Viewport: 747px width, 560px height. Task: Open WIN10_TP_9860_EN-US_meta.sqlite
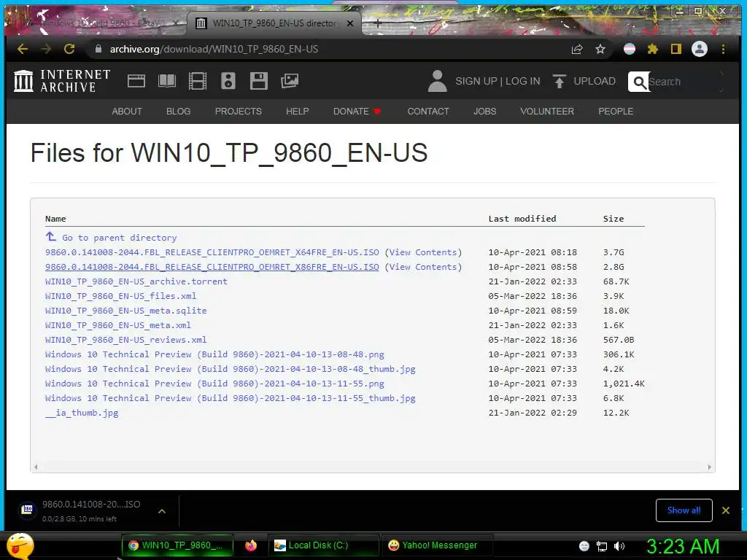click(125, 311)
